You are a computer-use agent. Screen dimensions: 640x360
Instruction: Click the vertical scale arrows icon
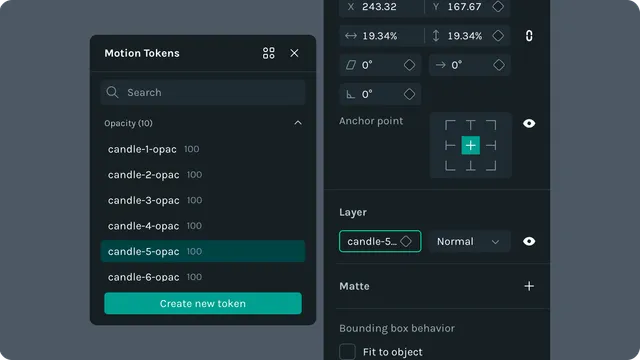click(x=436, y=36)
